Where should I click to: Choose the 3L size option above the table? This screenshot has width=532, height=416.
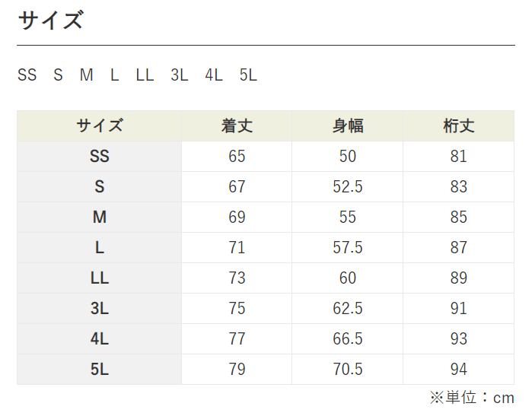pos(180,75)
